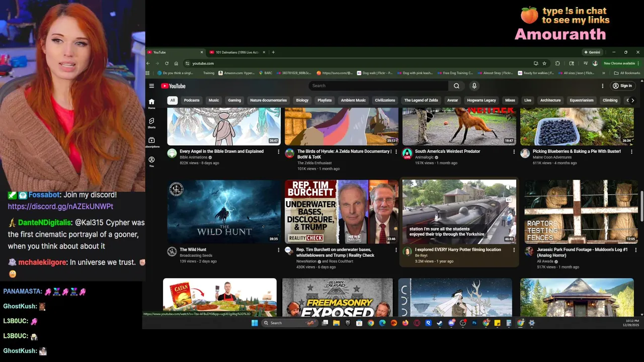Open Chrome extensions puzzle icon
This screenshot has width=644, height=362.
557,63
